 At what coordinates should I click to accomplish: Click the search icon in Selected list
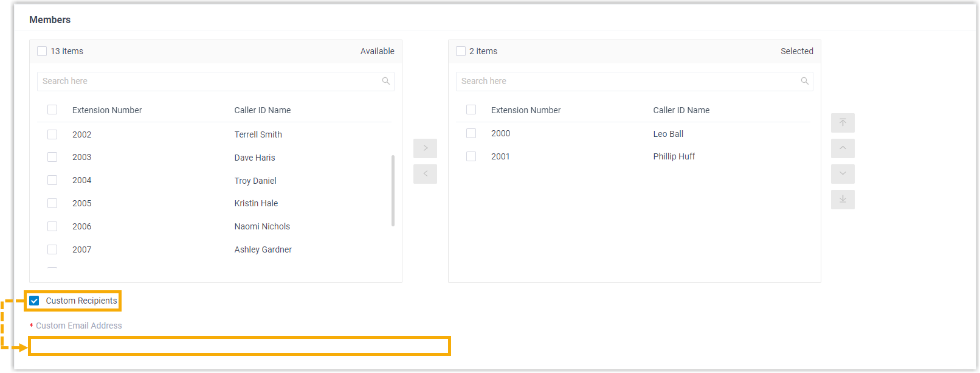804,82
